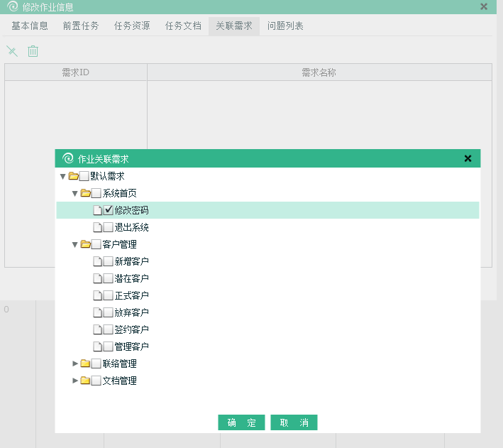Viewport: 503px width, 448px height.
Task: Switch to the 基本信息 tab
Action: (30, 26)
